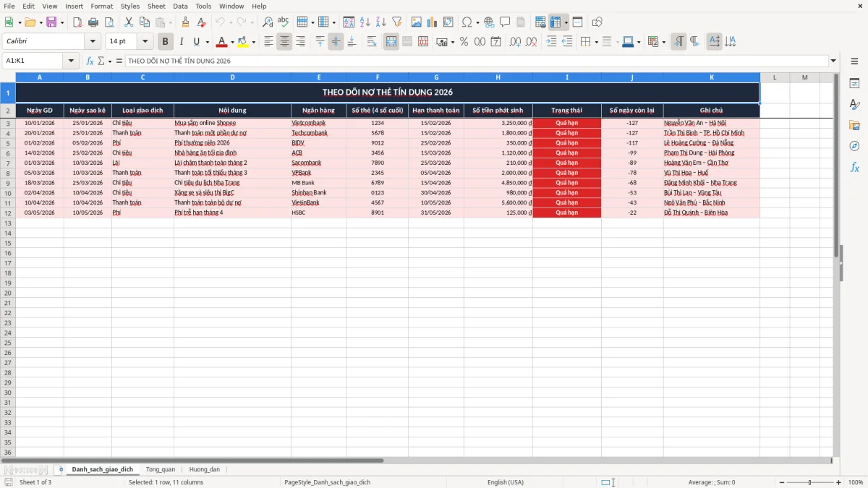Screen dimensions: 868x488
Task: Click the status bar zoom slider
Action: pyautogui.click(x=809, y=482)
